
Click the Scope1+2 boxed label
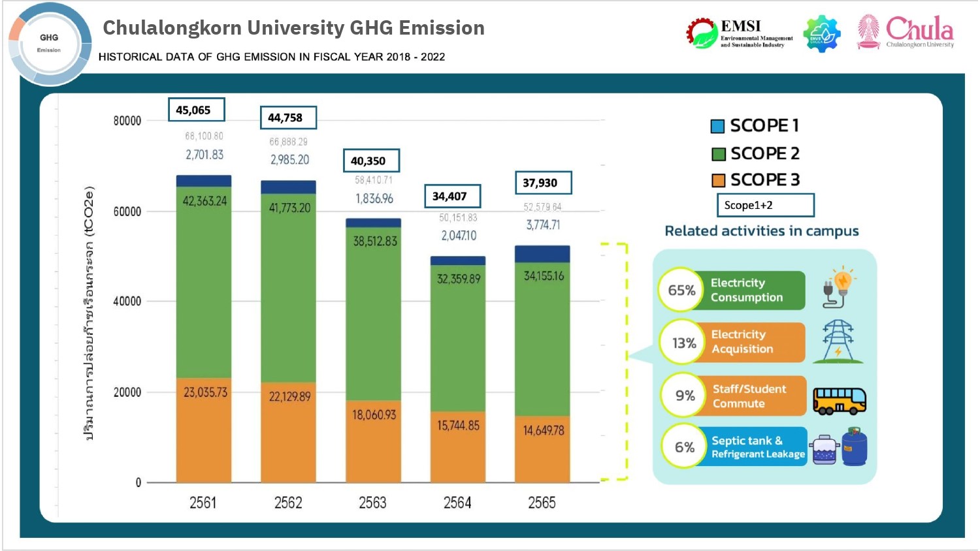[766, 204]
